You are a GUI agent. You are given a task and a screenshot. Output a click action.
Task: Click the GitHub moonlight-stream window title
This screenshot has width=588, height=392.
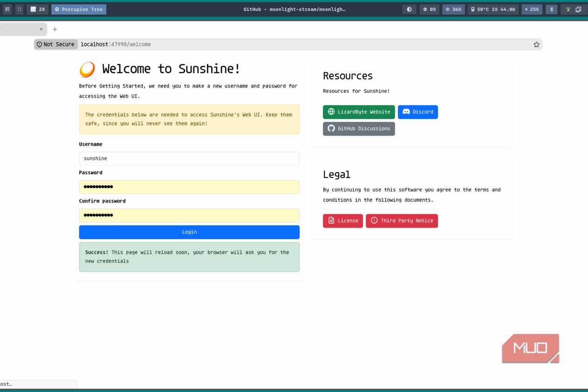(294, 9)
